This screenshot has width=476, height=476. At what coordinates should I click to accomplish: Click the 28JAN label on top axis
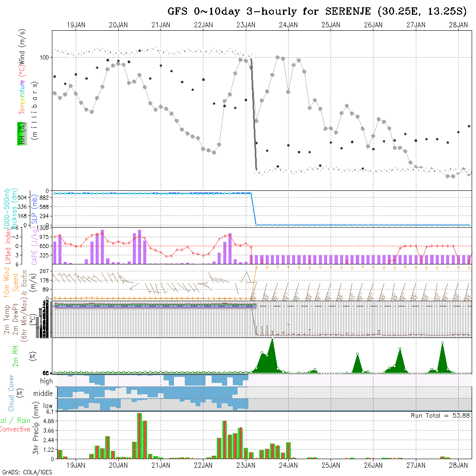click(458, 25)
